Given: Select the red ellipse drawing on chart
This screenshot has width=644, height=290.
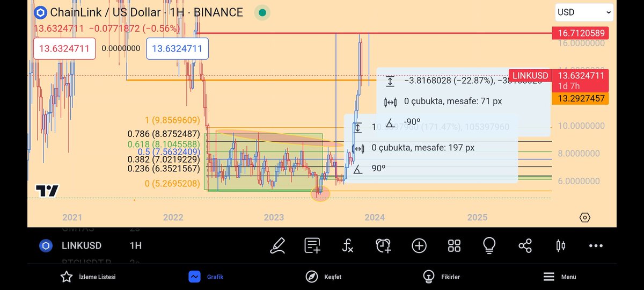Looking at the screenshot, I should click(279, 137).
